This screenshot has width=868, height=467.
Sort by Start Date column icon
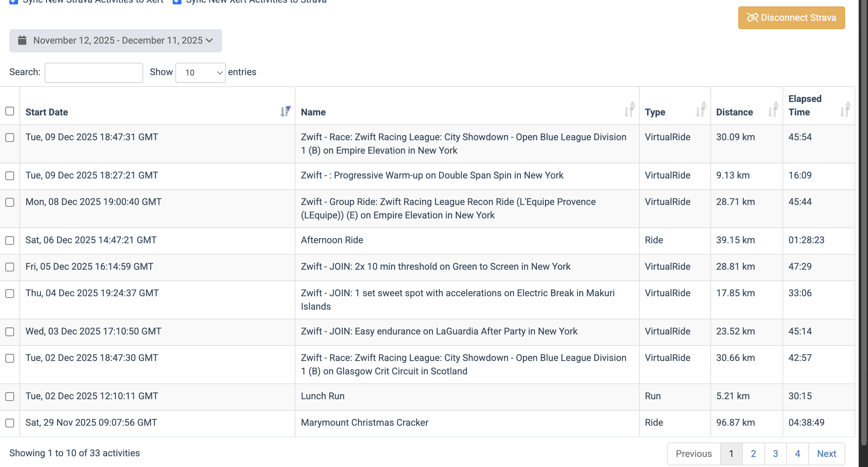285,111
